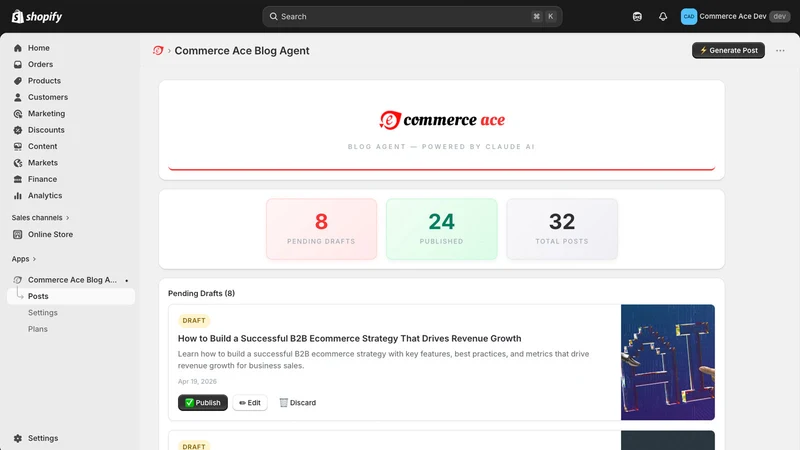Open the three-dot more actions menu
Viewport: 800px width, 450px height.
[x=780, y=51]
